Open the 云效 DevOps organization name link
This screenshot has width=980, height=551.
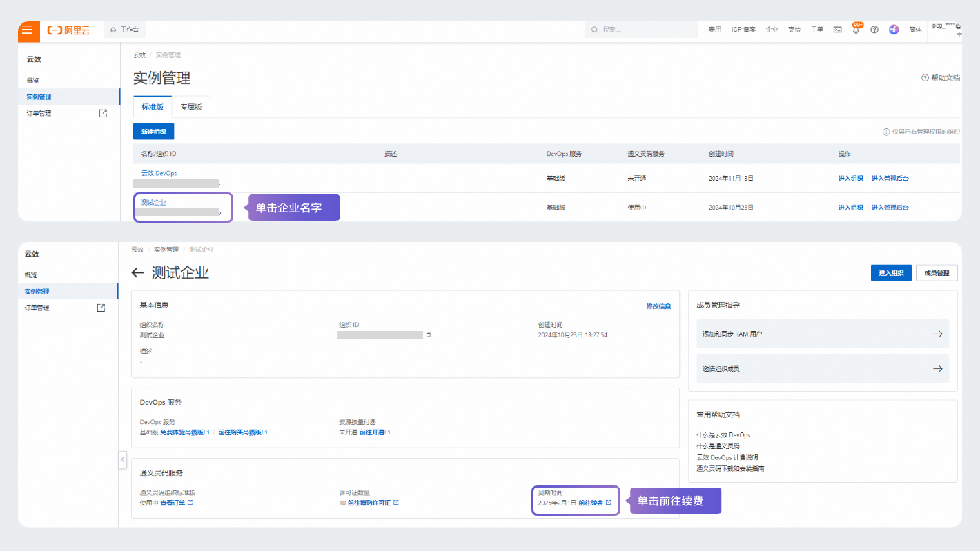(x=159, y=173)
